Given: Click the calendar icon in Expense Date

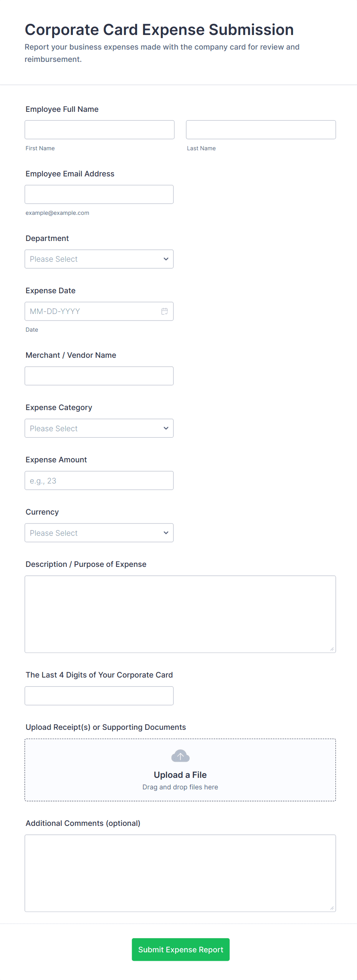Looking at the screenshot, I should (164, 311).
